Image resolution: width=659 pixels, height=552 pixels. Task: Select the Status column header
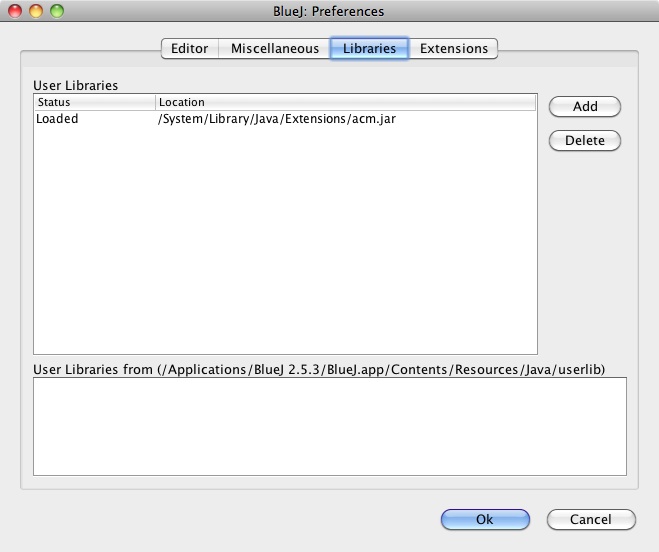95,102
